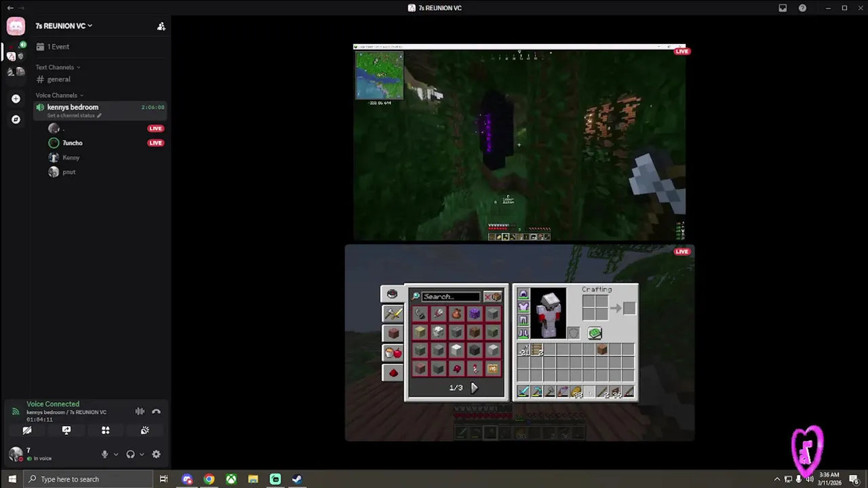Image resolution: width=868 pixels, height=488 pixels.
Task: Focus the top live stream showing nether portal
Action: pos(519,142)
